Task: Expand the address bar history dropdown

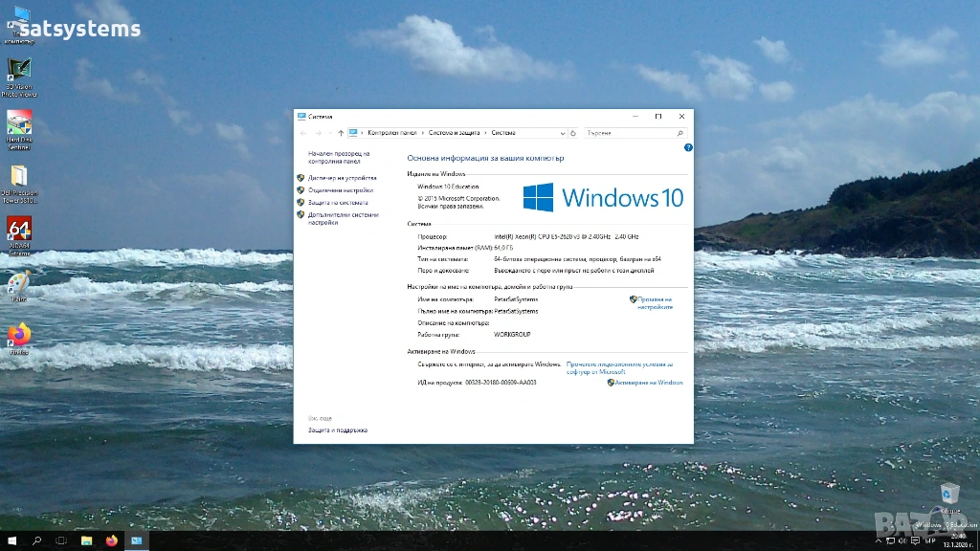Action: [562, 133]
